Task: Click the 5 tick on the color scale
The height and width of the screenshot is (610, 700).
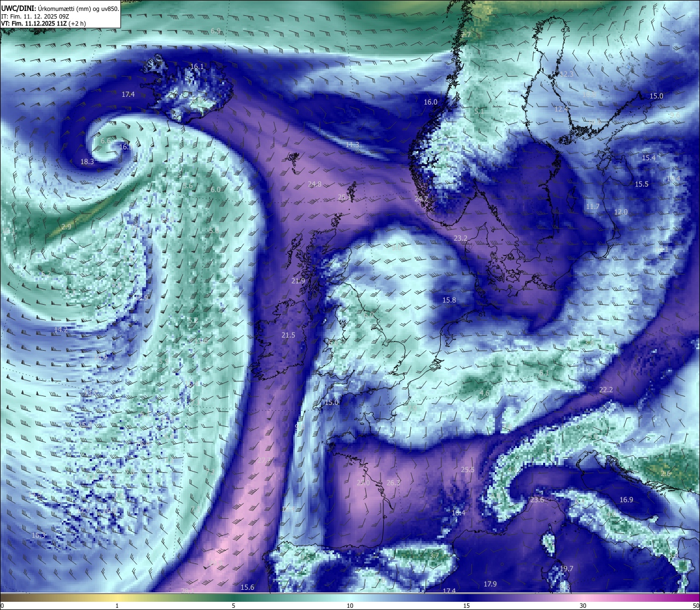Action: coord(234,606)
